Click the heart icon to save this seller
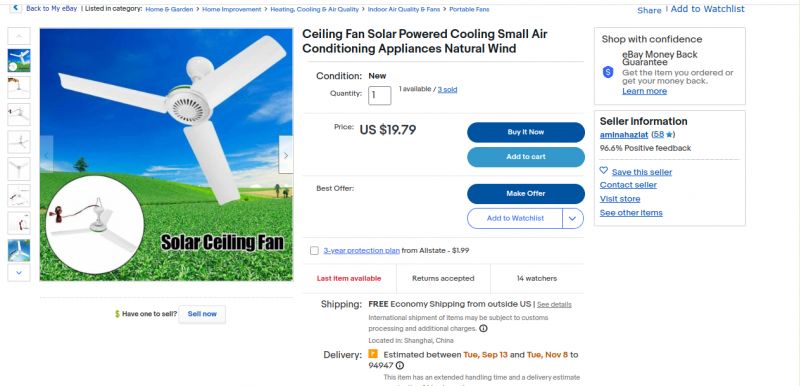 coord(604,171)
